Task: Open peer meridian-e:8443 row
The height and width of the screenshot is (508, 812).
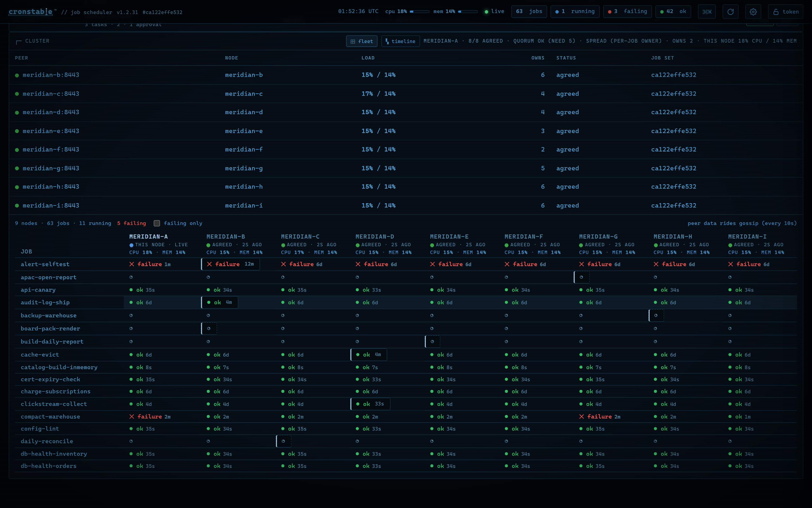Action: click(406, 131)
